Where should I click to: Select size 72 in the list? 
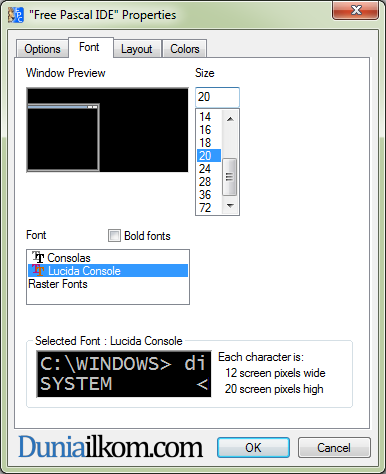pos(209,208)
